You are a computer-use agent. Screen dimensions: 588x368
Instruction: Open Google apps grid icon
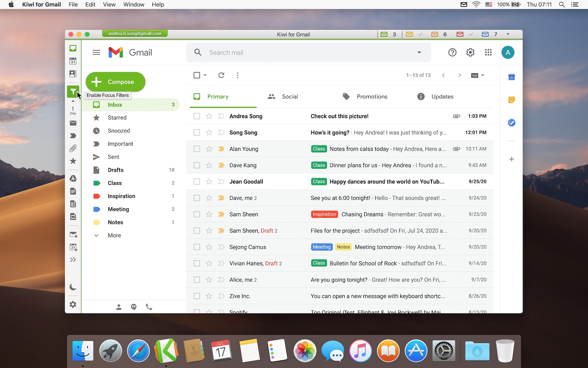(x=488, y=53)
